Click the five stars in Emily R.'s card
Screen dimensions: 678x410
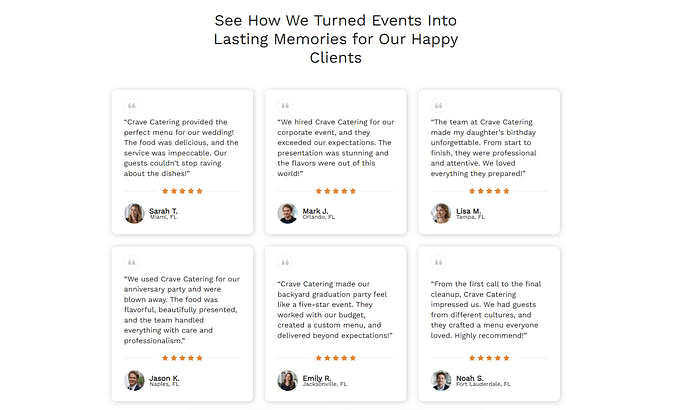pyautogui.click(x=336, y=357)
